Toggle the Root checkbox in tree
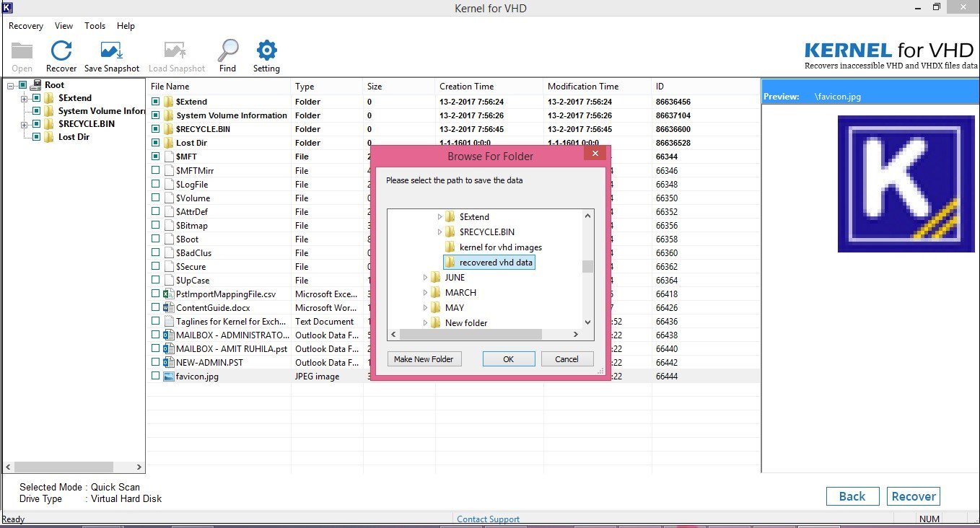This screenshot has width=980, height=528. tap(22, 85)
